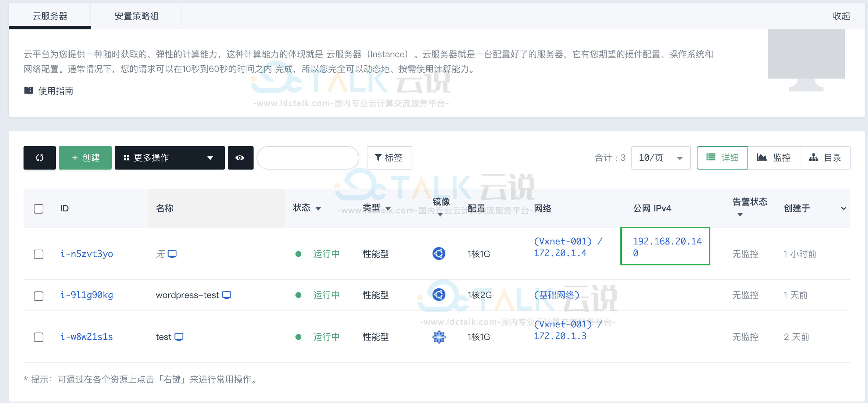The height and width of the screenshot is (403, 868).
Task: Click monitor icon beside wordpress-test
Action: point(227,295)
